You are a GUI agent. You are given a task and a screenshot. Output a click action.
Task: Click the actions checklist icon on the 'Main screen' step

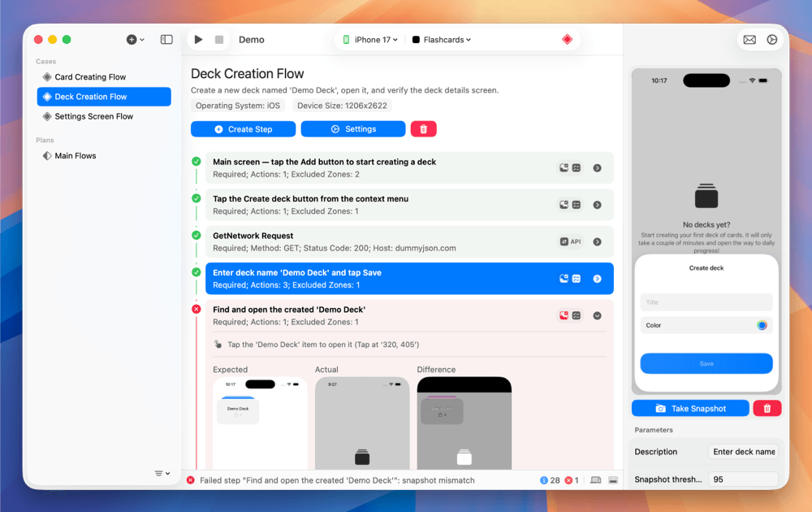[x=577, y=168]
